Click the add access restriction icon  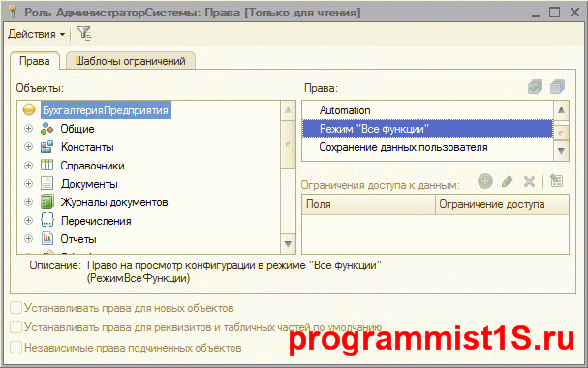485,181
